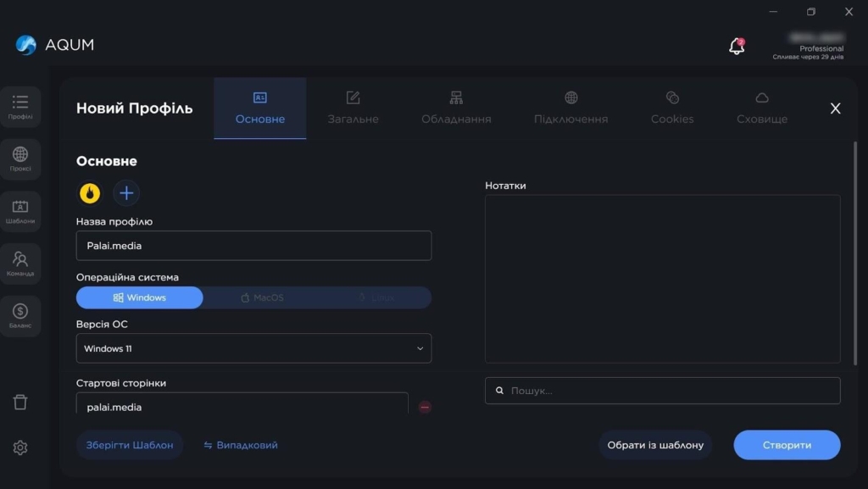Click the Пошук search field

pos(663,391)
